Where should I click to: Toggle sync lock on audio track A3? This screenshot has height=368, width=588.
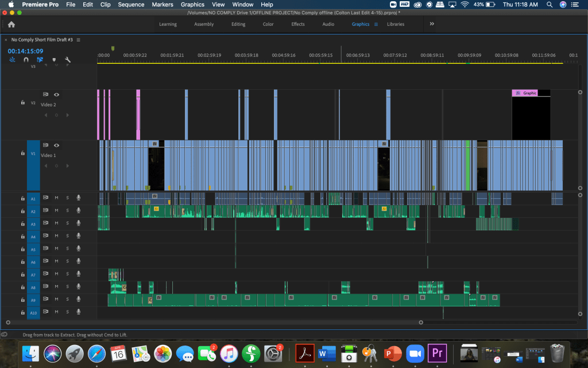(x=45, y=223)
